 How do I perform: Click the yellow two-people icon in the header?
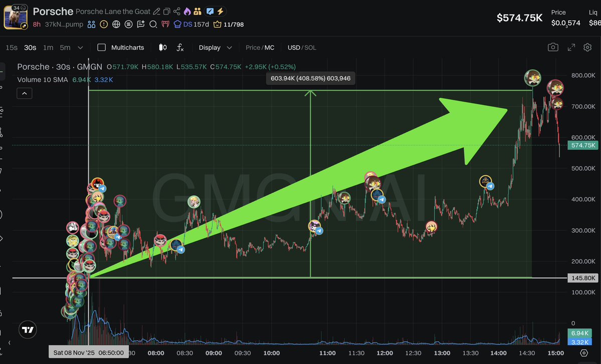click(197, 12)
